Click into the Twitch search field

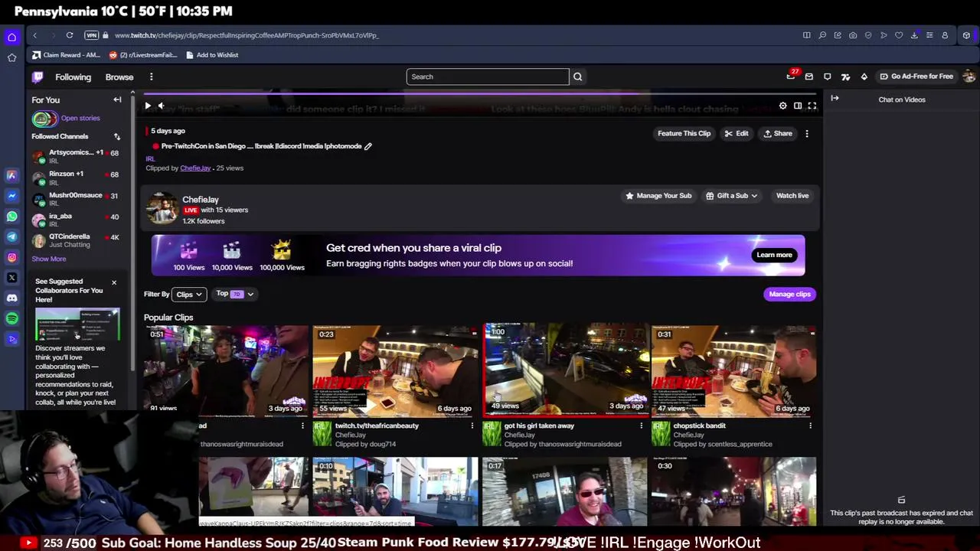click(488, 77)
